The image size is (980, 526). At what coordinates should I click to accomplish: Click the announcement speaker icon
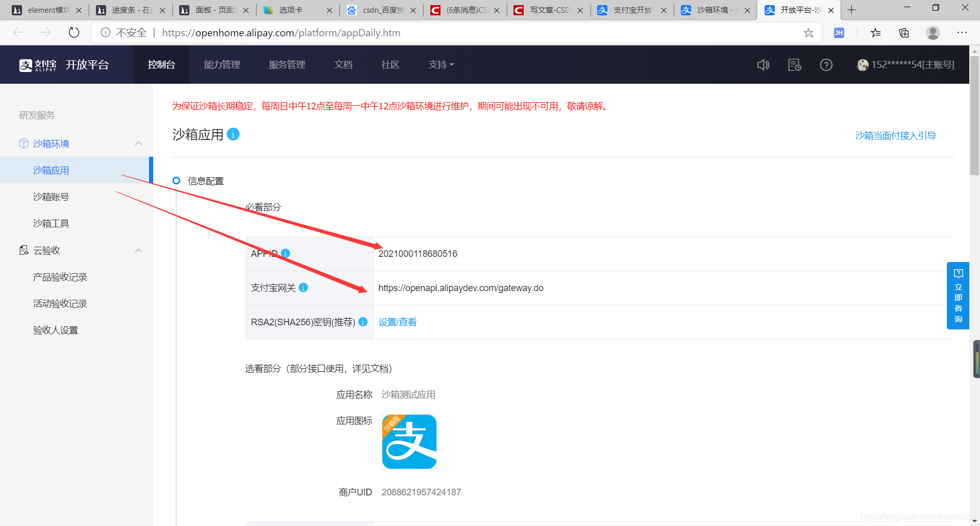tap(763, 65)
